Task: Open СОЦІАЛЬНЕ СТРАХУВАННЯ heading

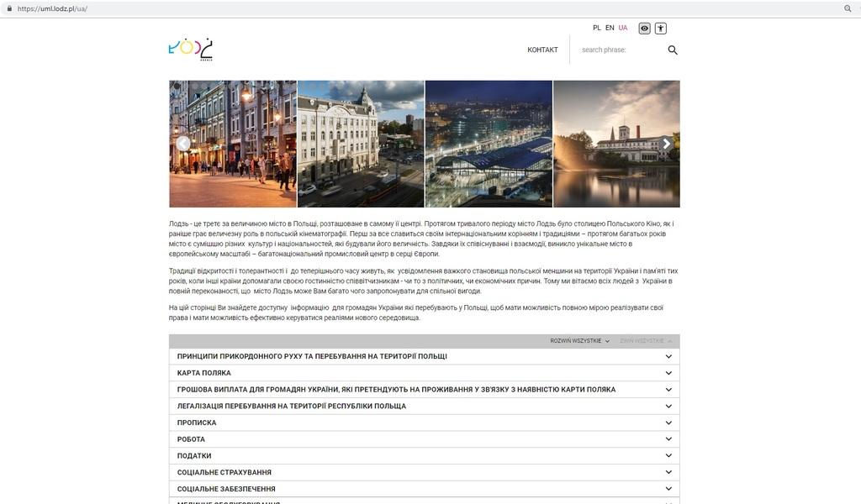Action: pyautogui.click(x=224, y=472)
